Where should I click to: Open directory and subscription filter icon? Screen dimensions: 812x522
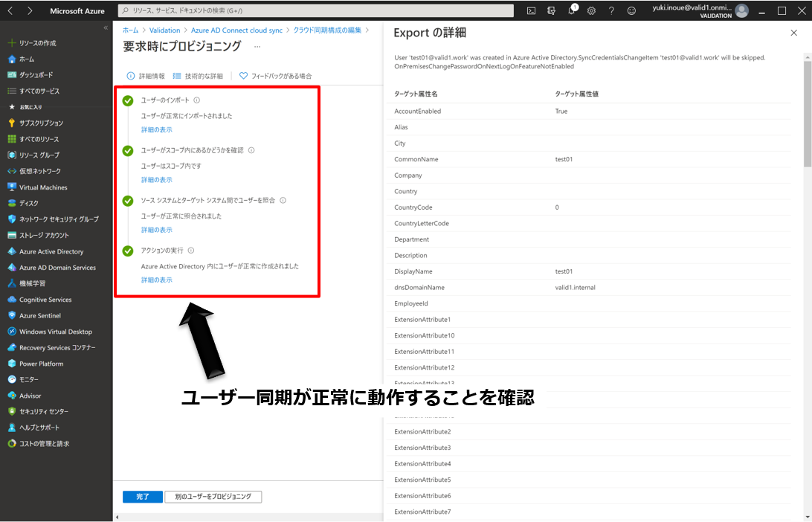coord(552,10)
